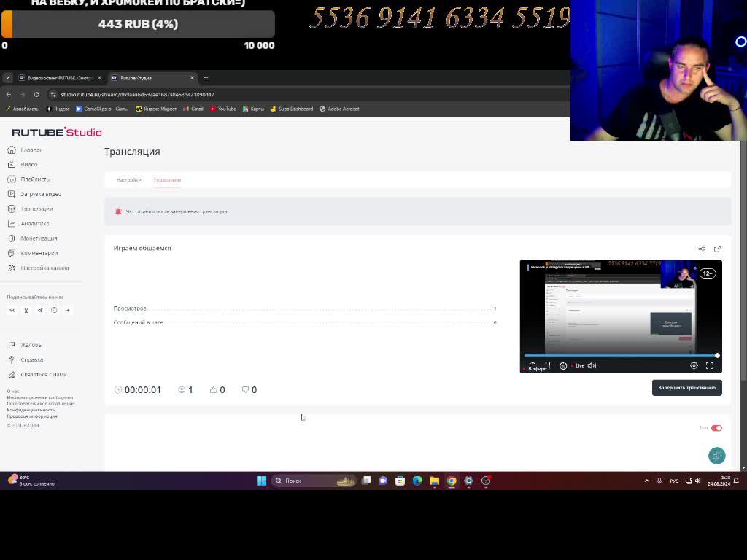Click the RUTUBE Studio logo
Viewport: 747px width, 560px height.
57,133
